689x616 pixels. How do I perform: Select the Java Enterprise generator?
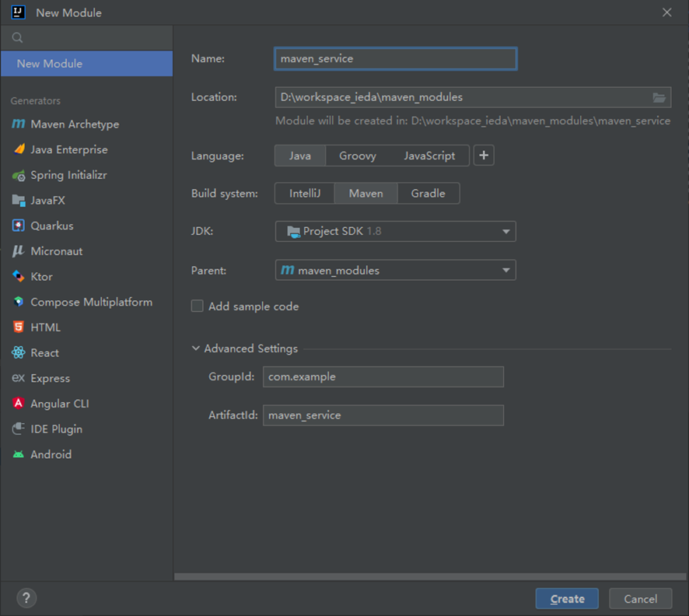coord(69,149)
